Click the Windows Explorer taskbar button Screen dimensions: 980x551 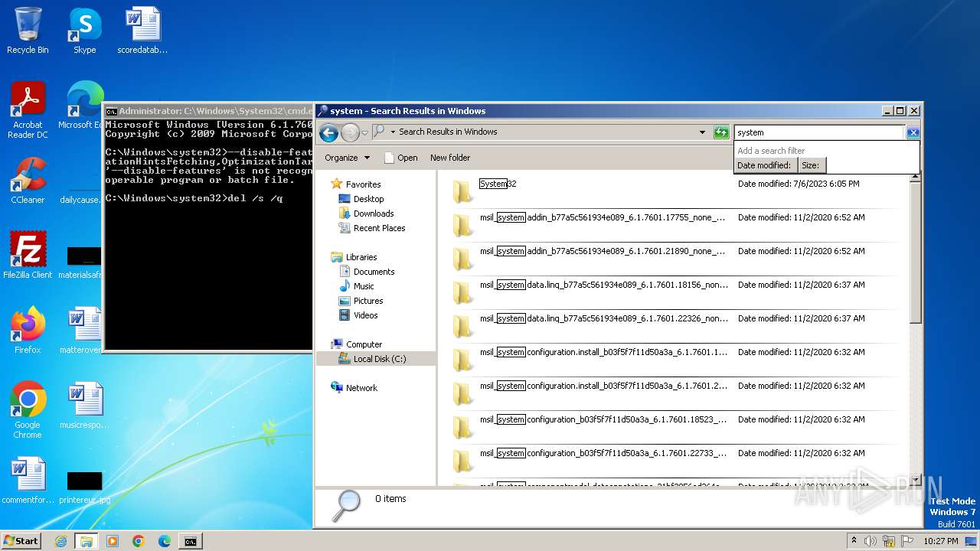87,541
